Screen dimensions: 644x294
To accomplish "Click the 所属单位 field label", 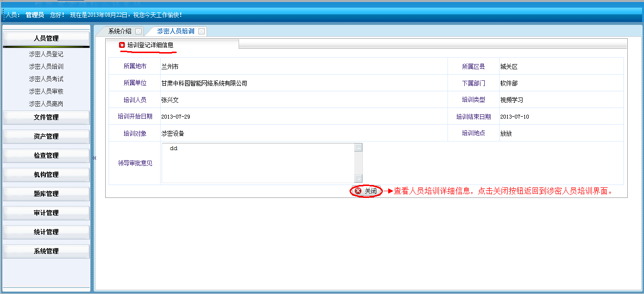I will [x=135, y=83].
